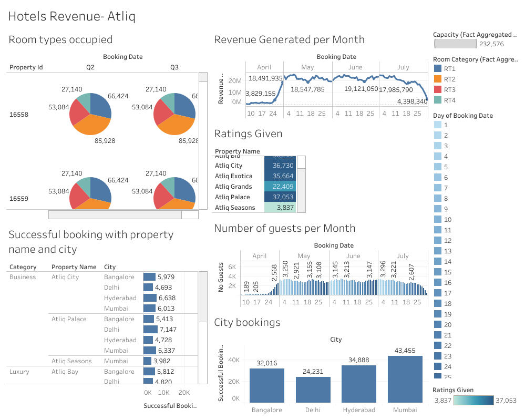Click horizontal scrollbar under Room types occupied
The width and height of the screenshot is (525, 420).
tap(115, 214)
